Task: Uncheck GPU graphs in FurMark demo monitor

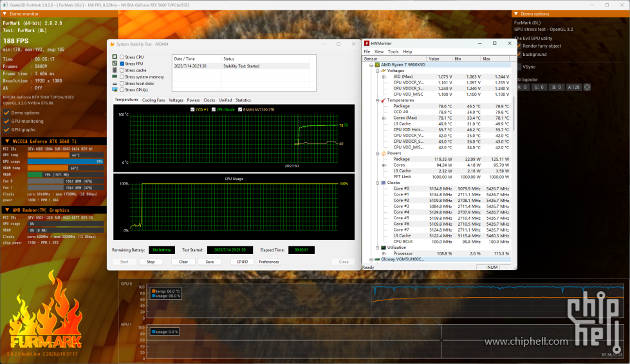Action: [6, 130]
